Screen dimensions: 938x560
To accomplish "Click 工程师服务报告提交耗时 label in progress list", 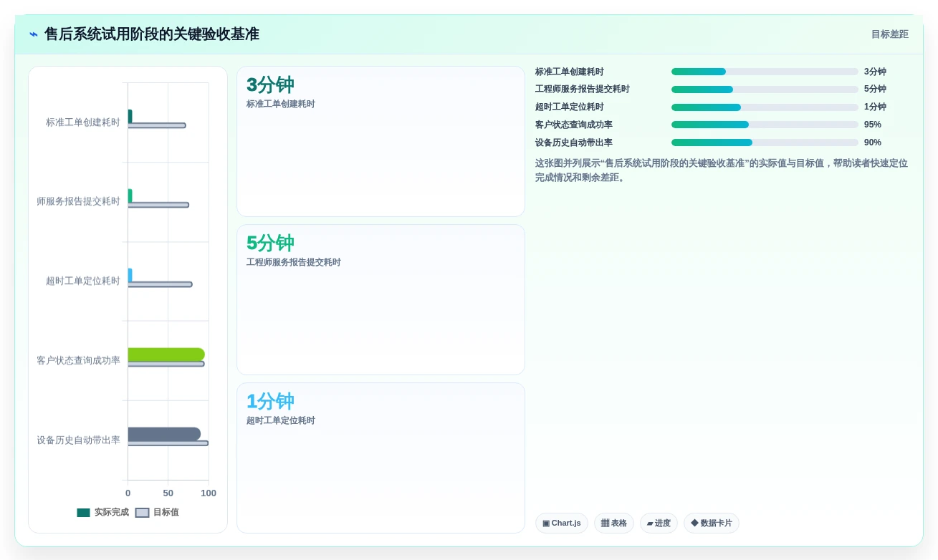I will [583, 90].
